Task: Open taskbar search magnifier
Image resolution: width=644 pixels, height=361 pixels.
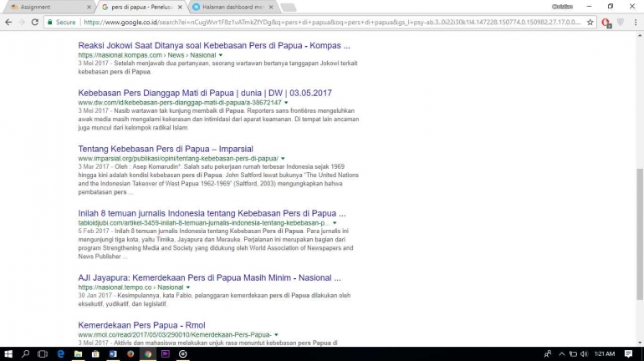Action: point(25,353)
